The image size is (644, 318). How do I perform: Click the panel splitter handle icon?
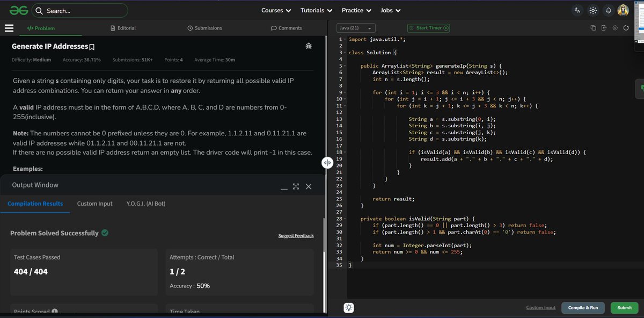(327, 163)
